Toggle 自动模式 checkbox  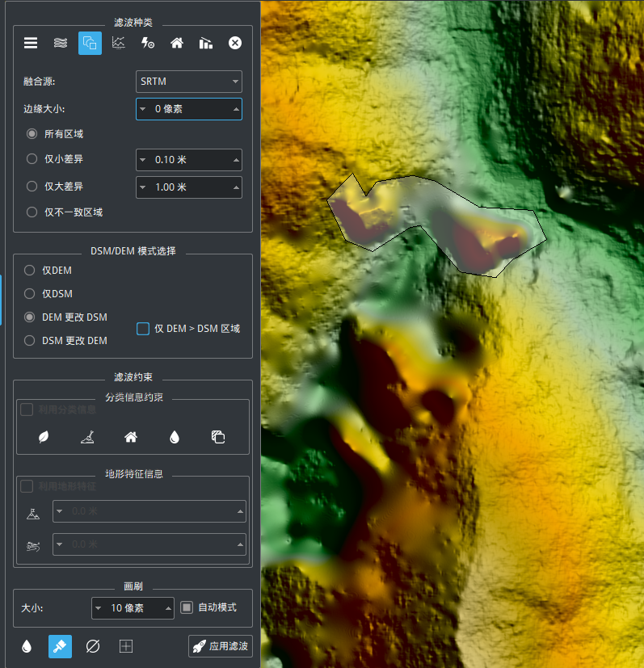coord(187,607)
